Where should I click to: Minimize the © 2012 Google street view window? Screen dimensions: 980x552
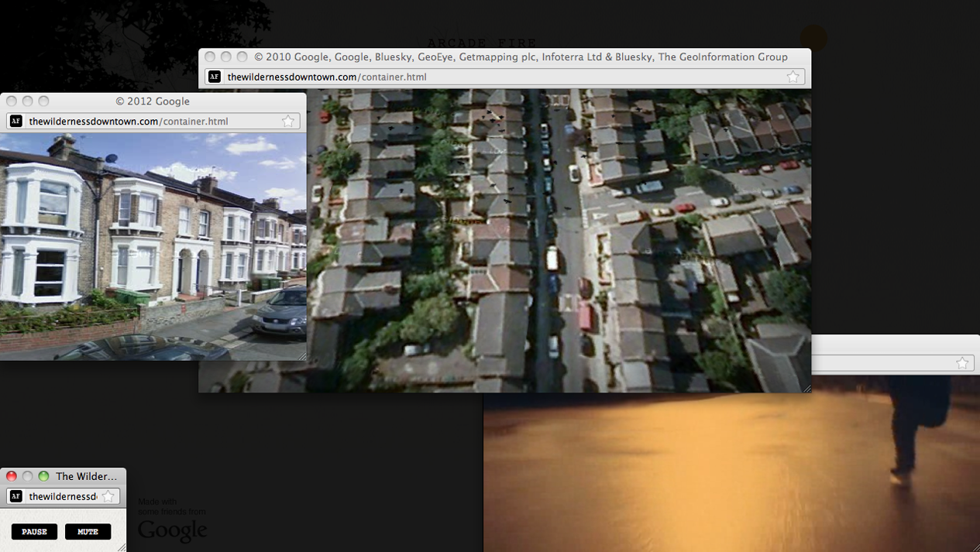pyautogui.click(x=27, y=101)
